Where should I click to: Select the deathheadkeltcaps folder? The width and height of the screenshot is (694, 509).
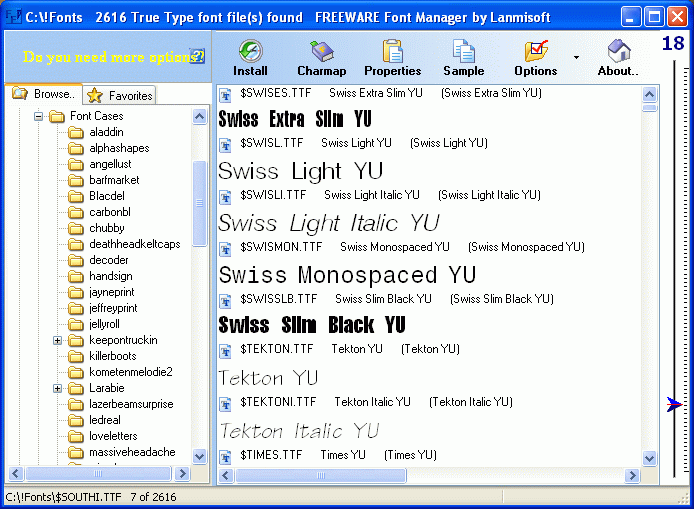134,244
